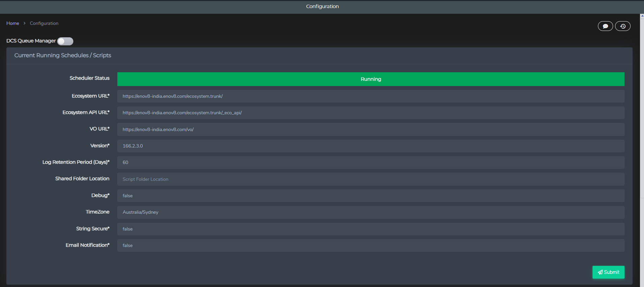
Task: Open the Debug value field
Action: (371, 196)
